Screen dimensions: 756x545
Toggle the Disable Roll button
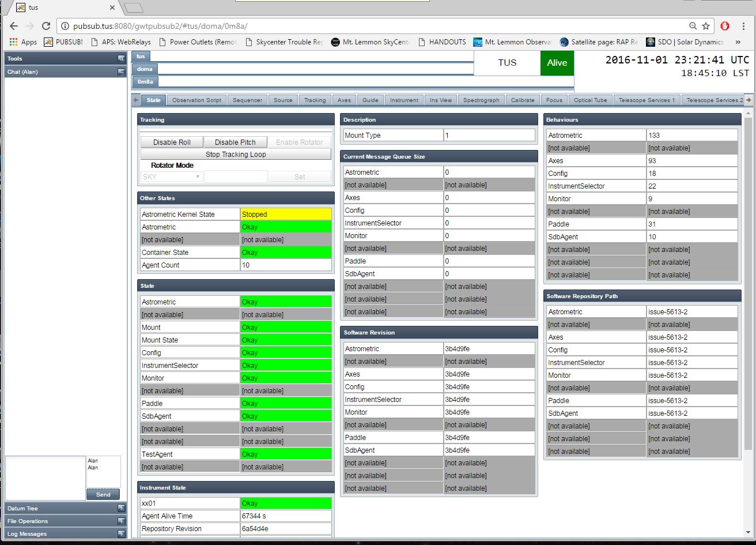172,142
